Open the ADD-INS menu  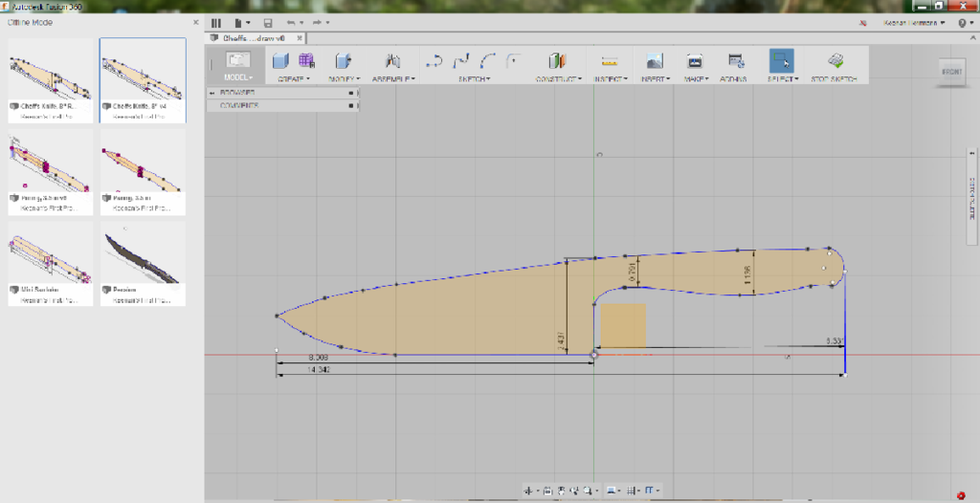[733, 78]
